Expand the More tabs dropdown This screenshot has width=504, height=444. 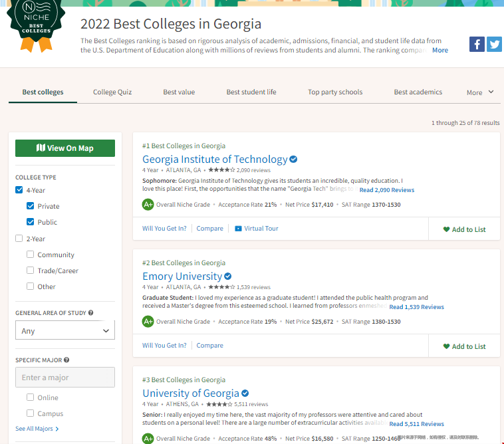click(480, 92)
